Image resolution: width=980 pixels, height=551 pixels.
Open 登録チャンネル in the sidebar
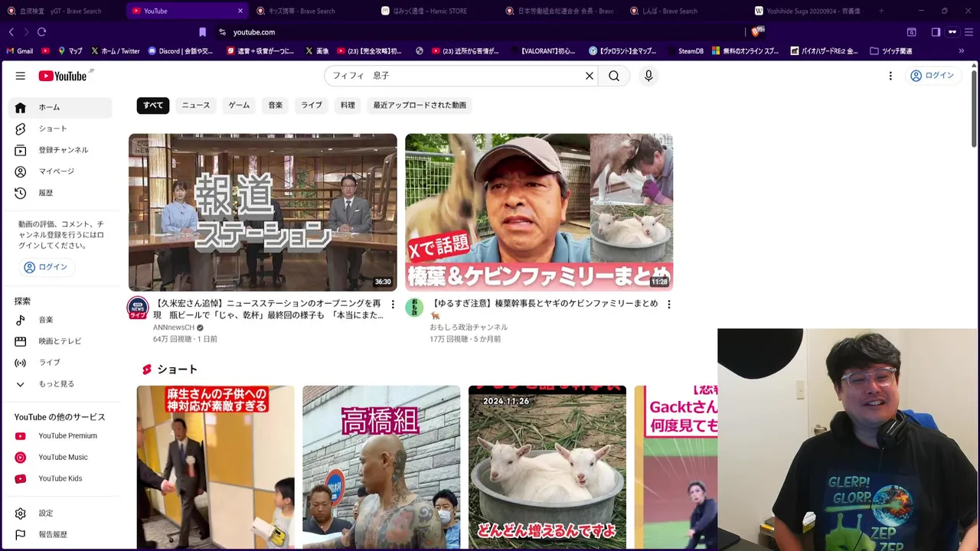(x=60, y=150)
